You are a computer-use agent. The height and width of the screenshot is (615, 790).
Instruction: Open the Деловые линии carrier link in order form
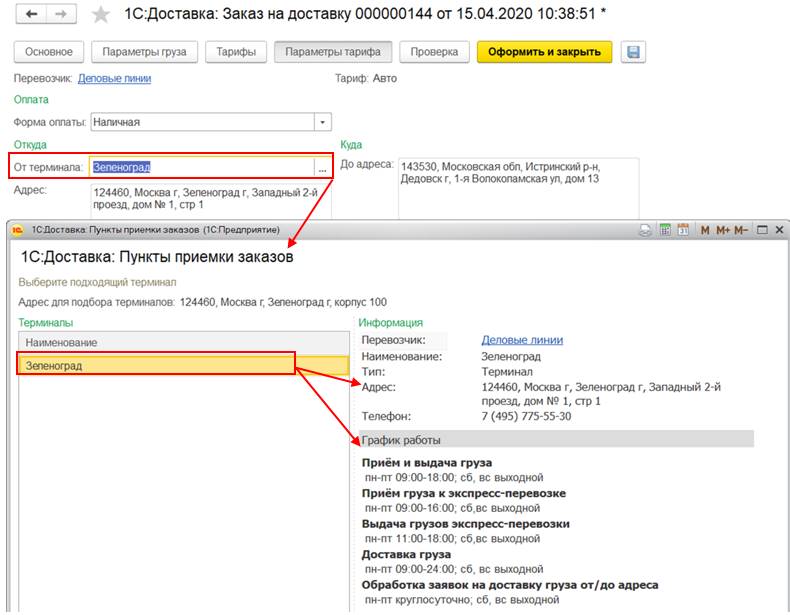[114, 79]
